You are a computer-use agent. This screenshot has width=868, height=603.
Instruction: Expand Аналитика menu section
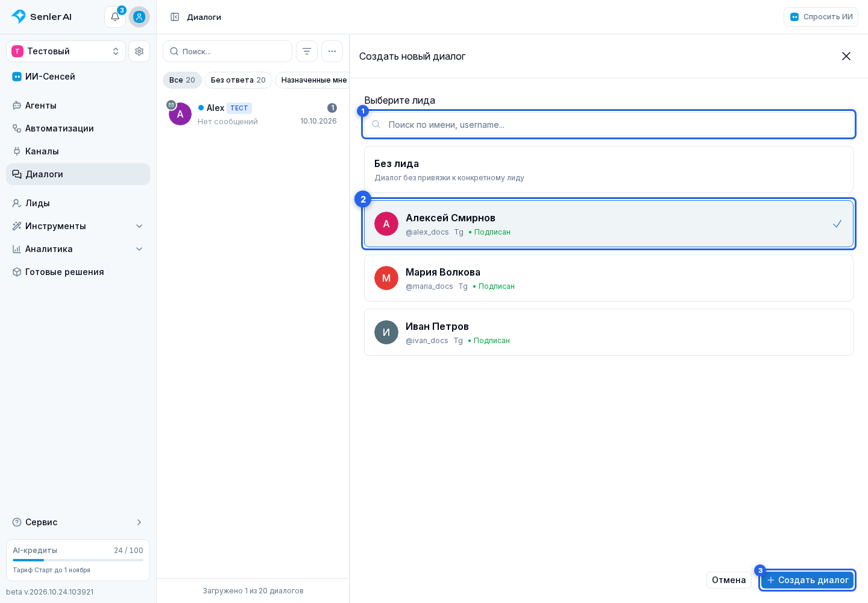78,249
